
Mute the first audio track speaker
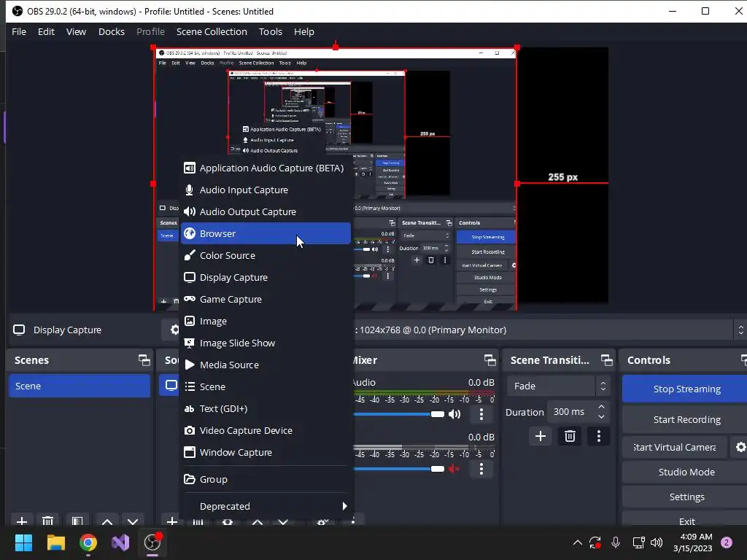[x=454, y=414]
